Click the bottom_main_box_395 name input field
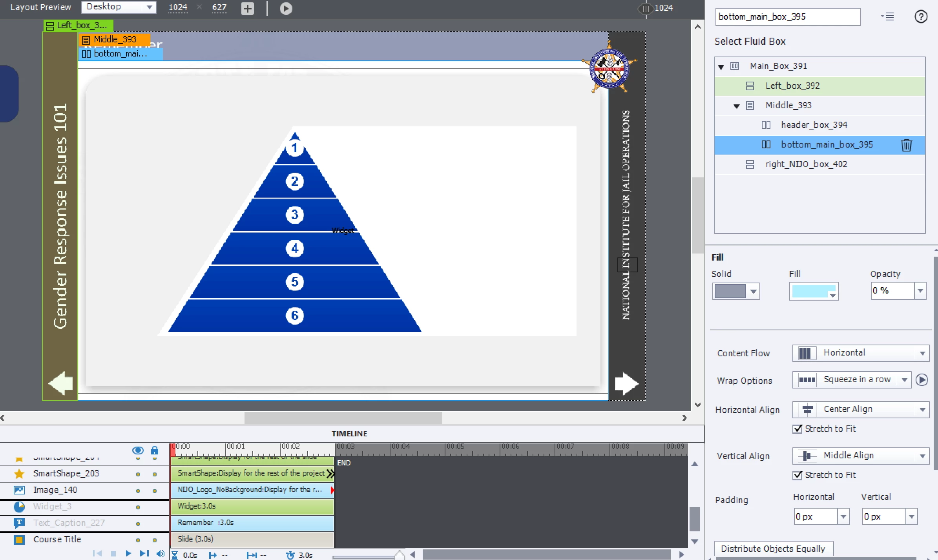The width and height of the screenshot is (938, 560). 787,17
